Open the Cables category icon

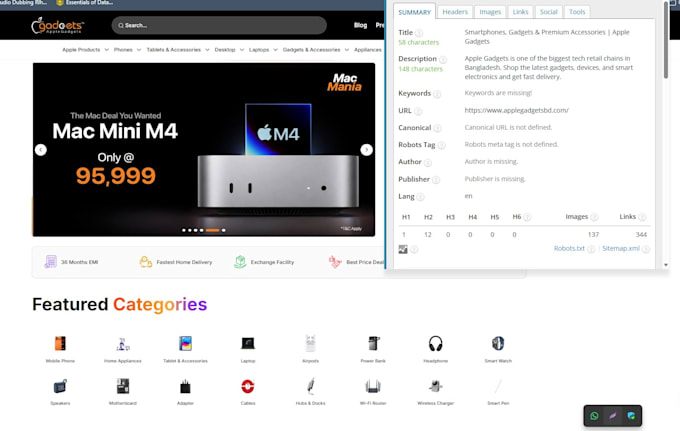(x=248, y=386)
